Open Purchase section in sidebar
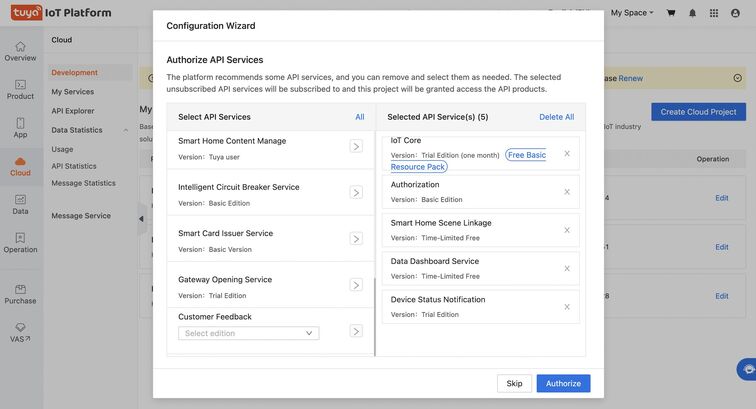Screen dimensions: 756x409 click(20, 294)
